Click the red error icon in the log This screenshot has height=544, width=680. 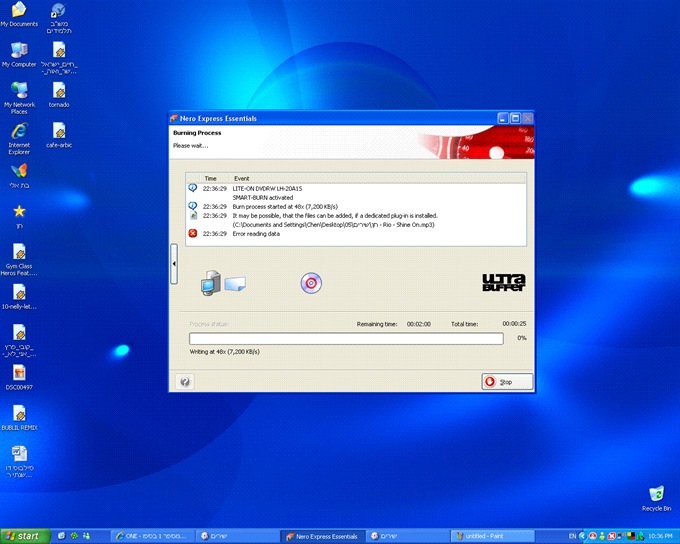(193, 233)
